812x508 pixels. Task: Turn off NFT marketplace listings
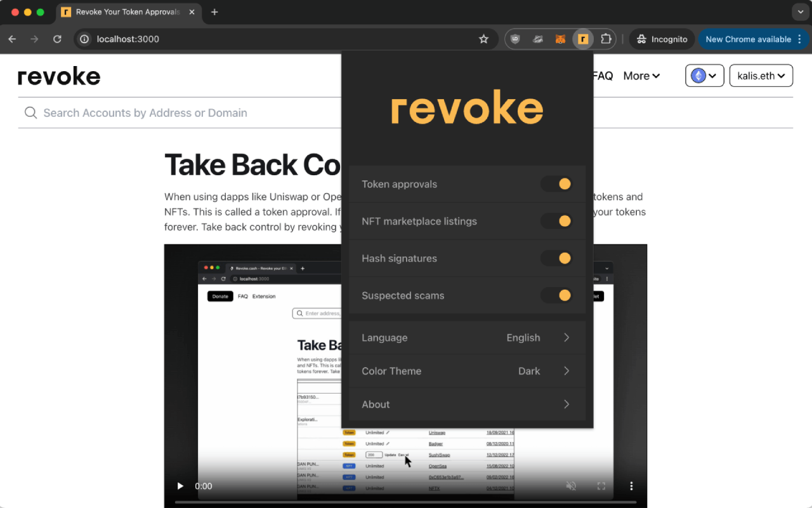[556, 221]
